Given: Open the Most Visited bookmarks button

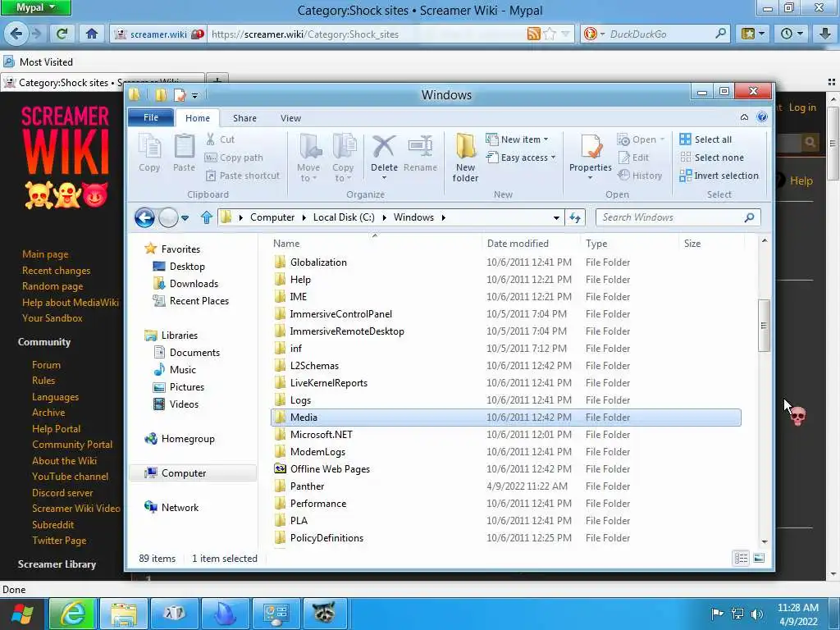Looking at the screenshot, I should pyautogui.click(x=39, y=62).
